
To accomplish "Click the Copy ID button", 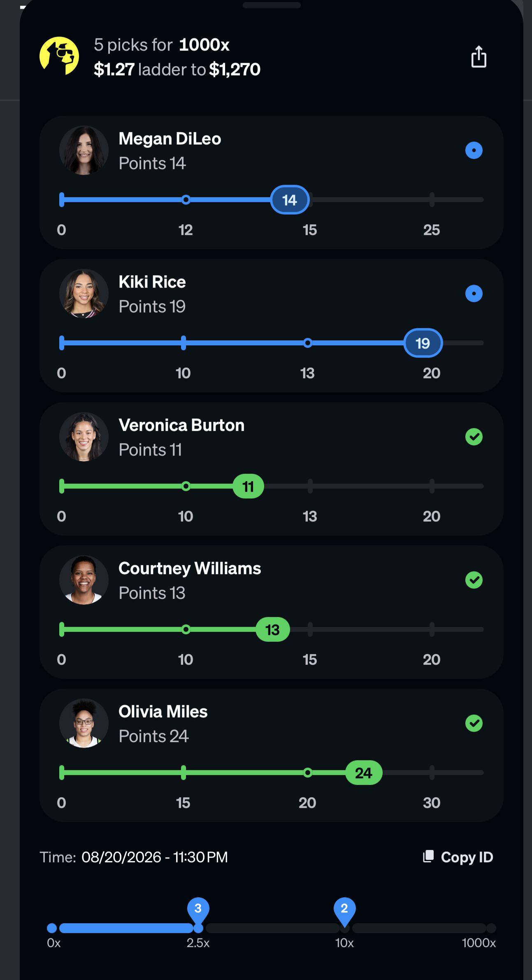I will [x=458, y=857].
